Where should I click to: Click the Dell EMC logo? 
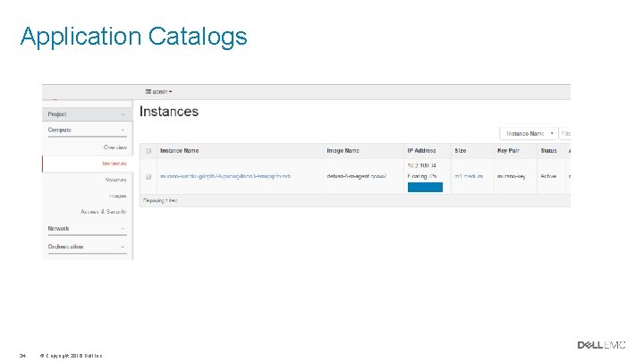point(602,345)
